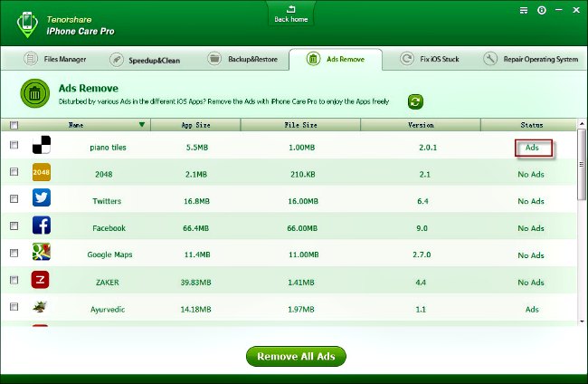Click the Backup&Restore folder icon
The height and width of the screenshot is (384, 588).
coord(214,59)
